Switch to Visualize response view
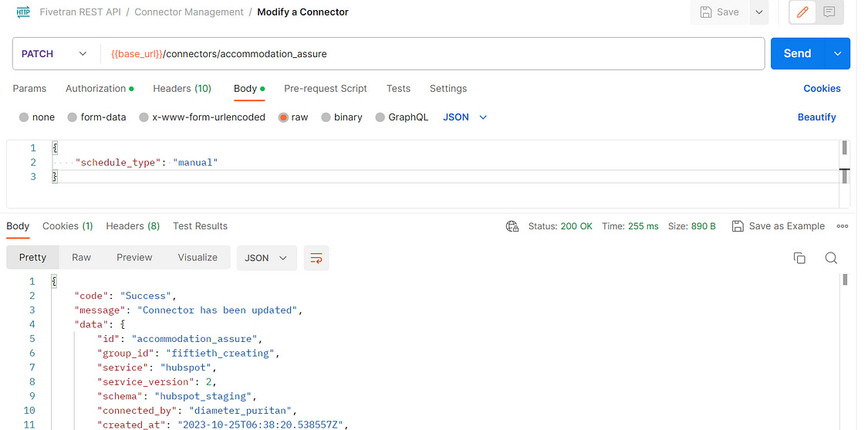 (x=198, y=258)
